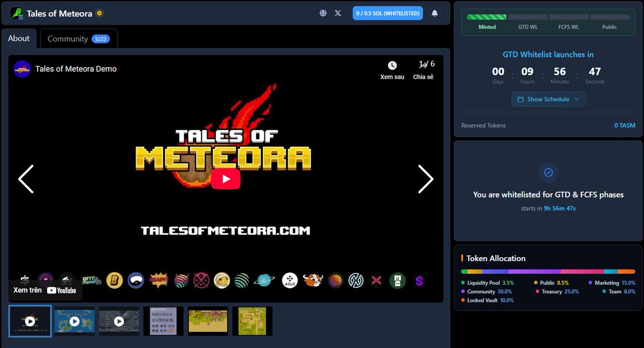Click the Community purple legend dot

(463, 292)
